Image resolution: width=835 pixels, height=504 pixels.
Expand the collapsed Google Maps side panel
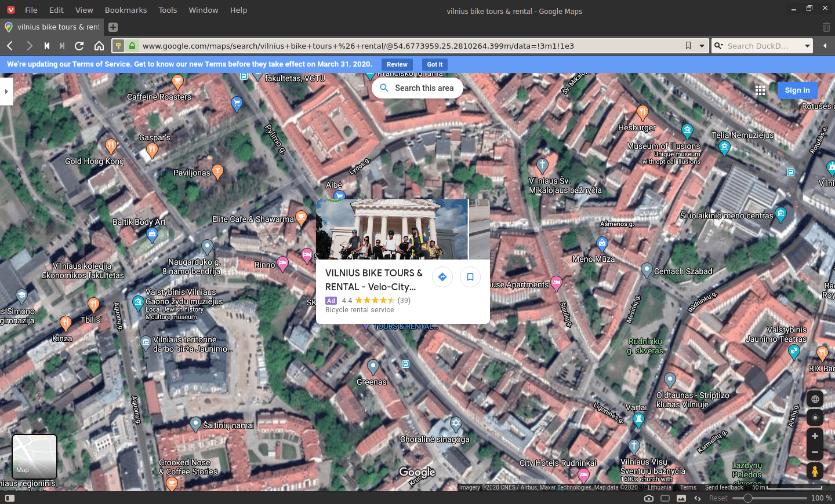6,92
